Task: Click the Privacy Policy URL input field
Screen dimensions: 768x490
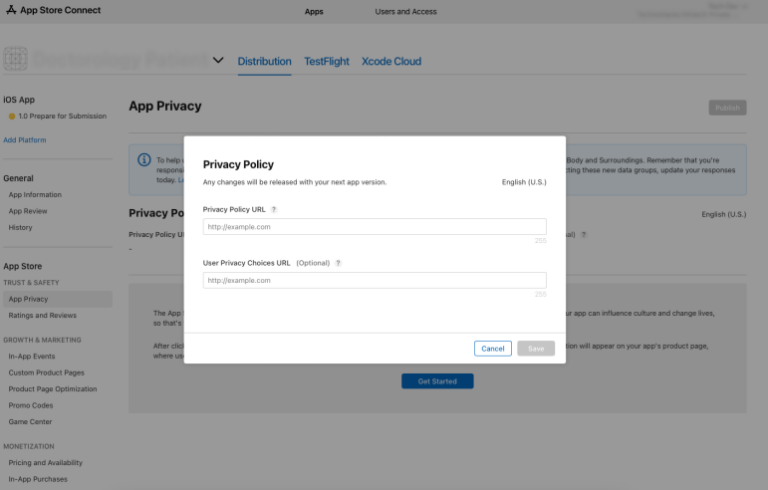Action: pos(375,227)
